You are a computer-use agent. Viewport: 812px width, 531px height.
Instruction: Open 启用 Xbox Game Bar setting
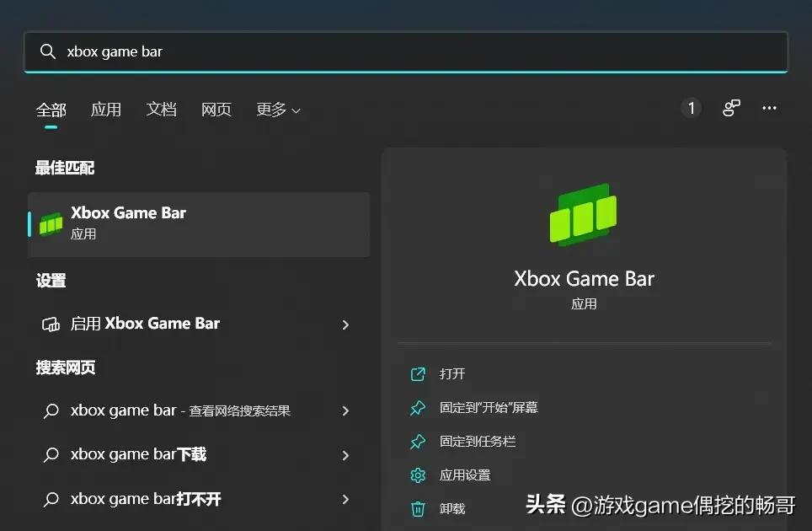tap(199, 324)
